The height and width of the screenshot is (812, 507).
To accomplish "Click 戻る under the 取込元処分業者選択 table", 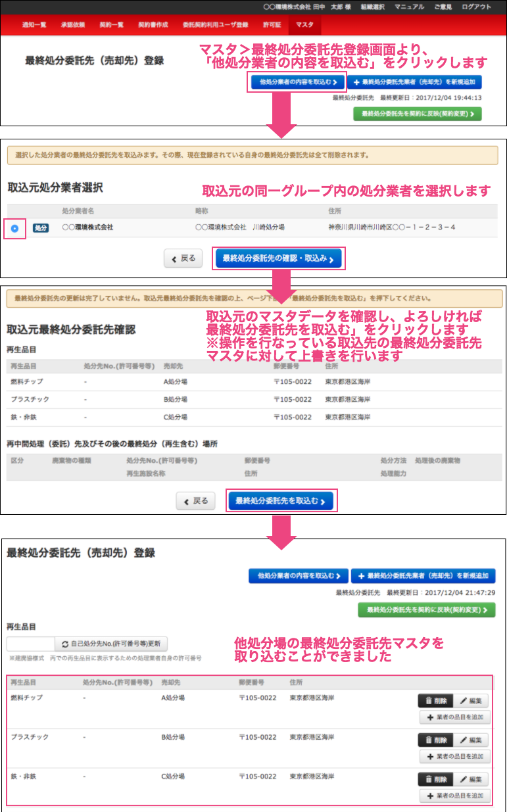I will [183, 259].
